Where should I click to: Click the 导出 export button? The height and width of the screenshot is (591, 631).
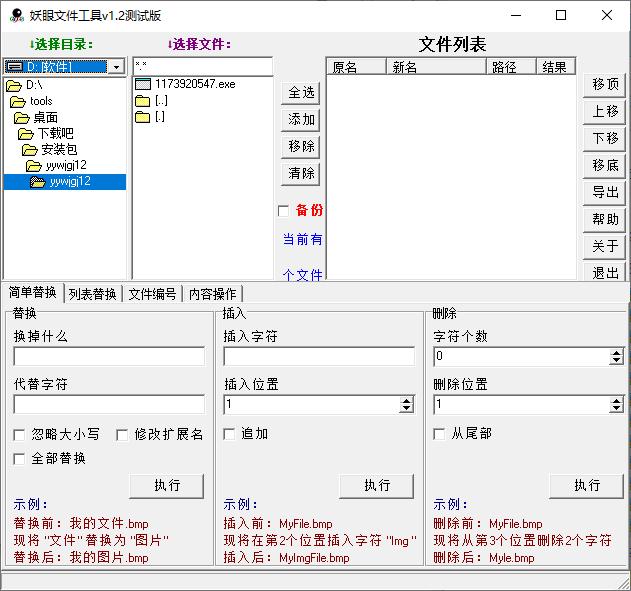coord(604,193)
